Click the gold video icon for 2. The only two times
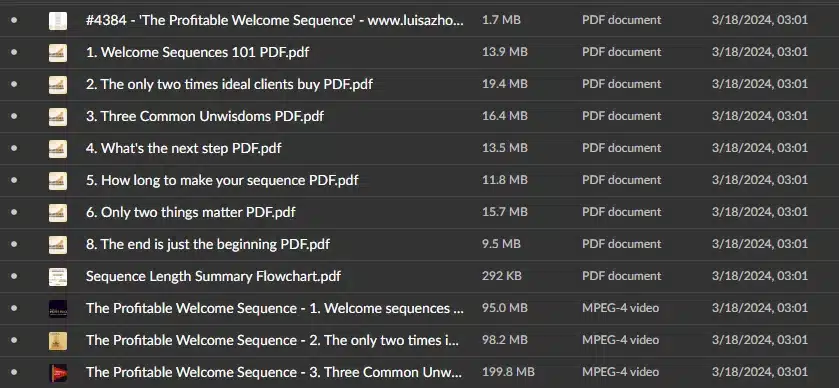The width and height of the screenshot is (839, 388). (x=58, y=341)
